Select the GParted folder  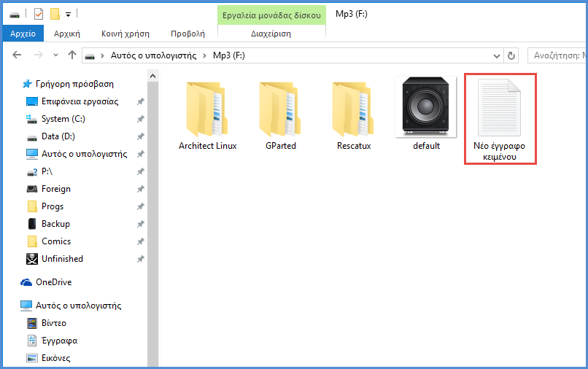280,114
